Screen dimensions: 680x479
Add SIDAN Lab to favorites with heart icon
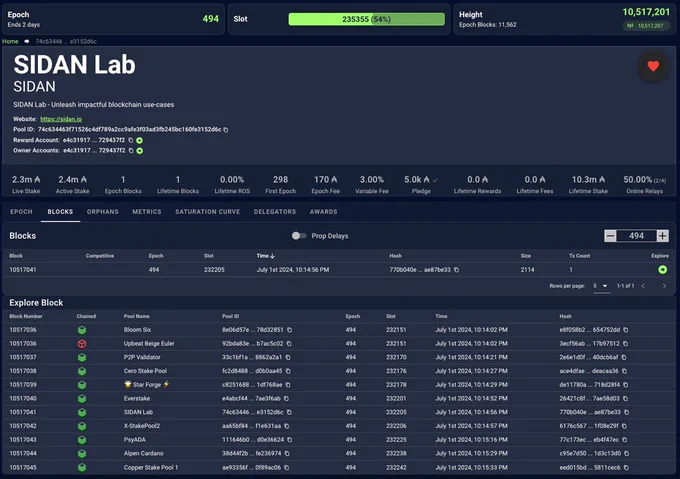653,66
